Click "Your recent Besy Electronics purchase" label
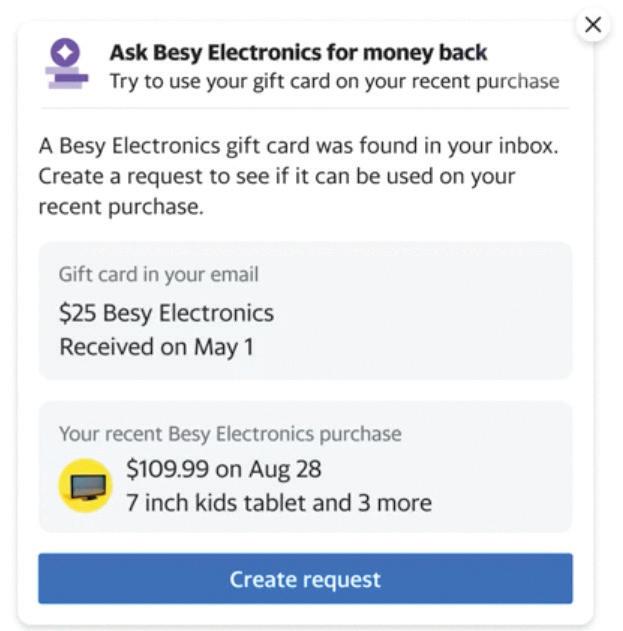 (x=230, y=434)
